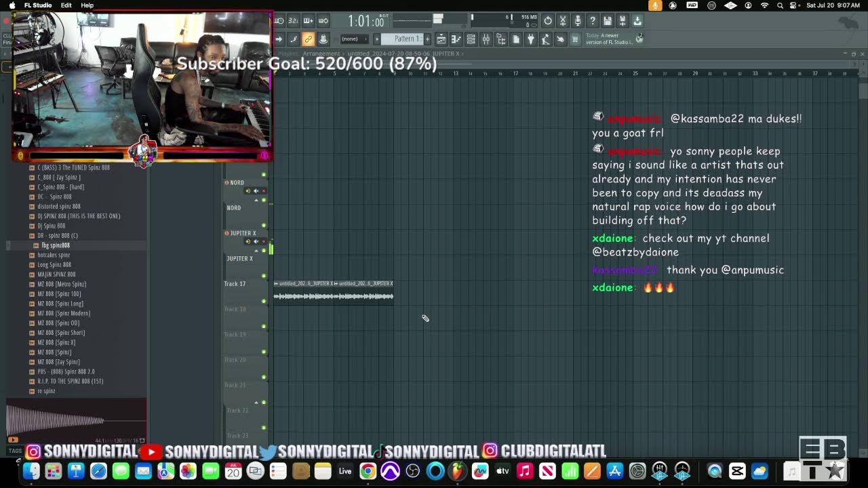This screenshot has height=488, width=868.
Task: Show the Channel rack button
Action: [471, 39]
